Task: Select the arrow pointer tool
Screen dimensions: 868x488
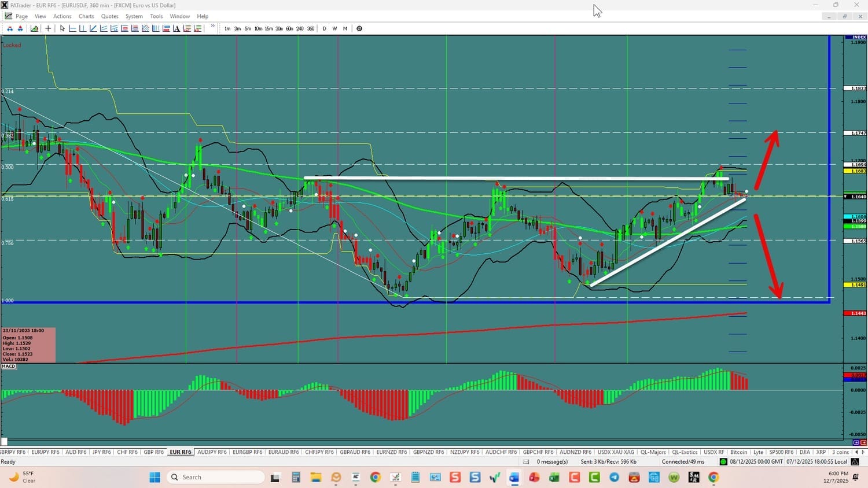Action: 62,28
